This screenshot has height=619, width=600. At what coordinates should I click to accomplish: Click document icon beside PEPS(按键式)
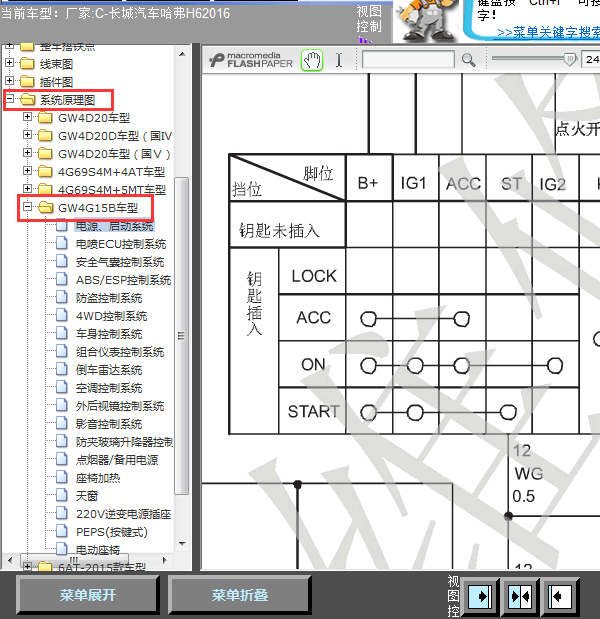tap(62, 531)
